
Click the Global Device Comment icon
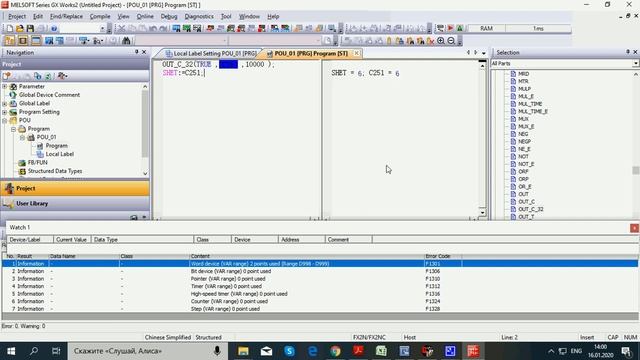(x=13, y=95)
